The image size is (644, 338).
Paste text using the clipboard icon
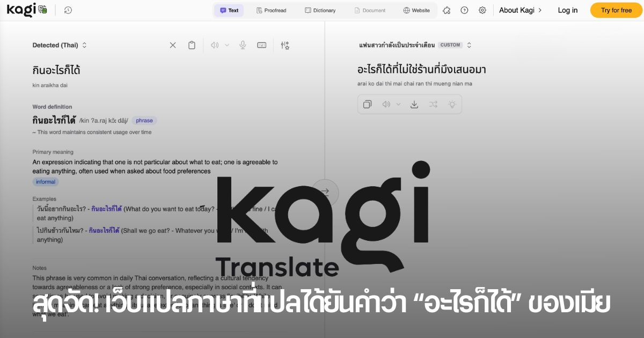[192, 45]
